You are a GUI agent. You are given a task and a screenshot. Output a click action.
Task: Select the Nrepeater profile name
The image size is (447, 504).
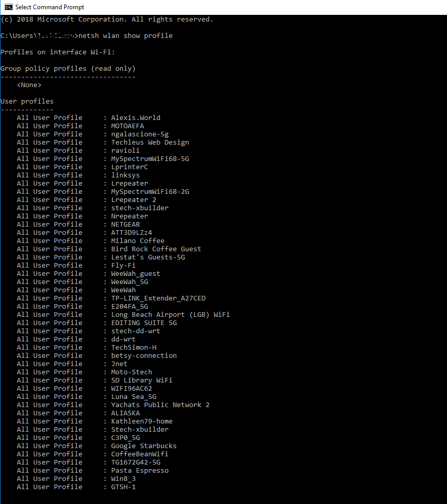130,216
